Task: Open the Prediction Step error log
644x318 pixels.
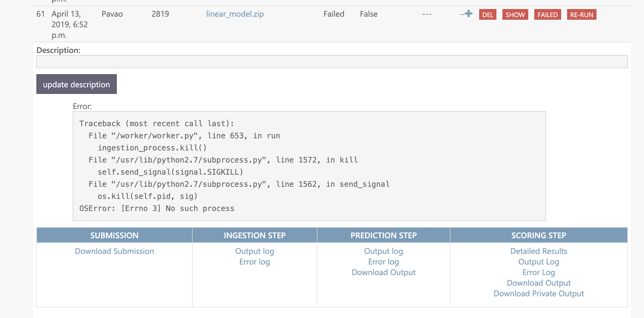Action: (383, 262)
